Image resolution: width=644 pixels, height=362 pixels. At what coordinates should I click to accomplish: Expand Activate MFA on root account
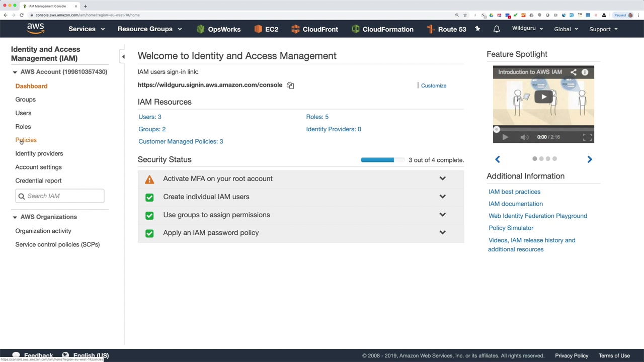coord(442,178)
